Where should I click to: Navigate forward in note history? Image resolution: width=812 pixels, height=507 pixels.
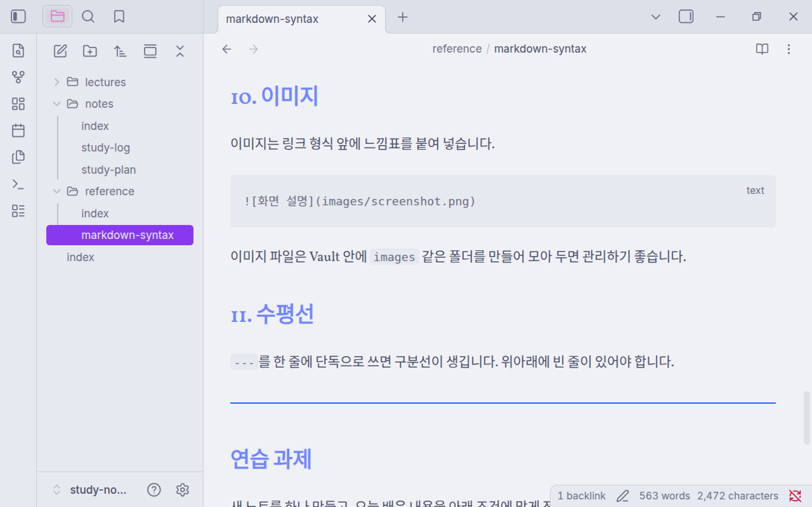coord(253,49)
